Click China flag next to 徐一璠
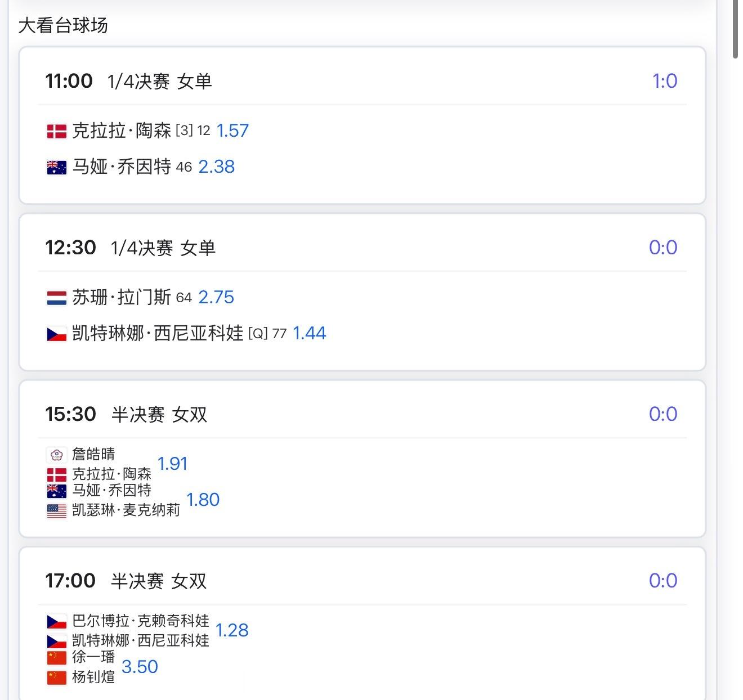The image size is (743, 700). point(56,657)
